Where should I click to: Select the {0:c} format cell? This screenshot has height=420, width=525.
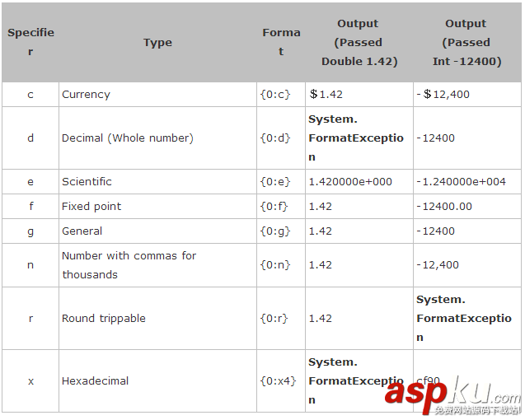(275, 95)
